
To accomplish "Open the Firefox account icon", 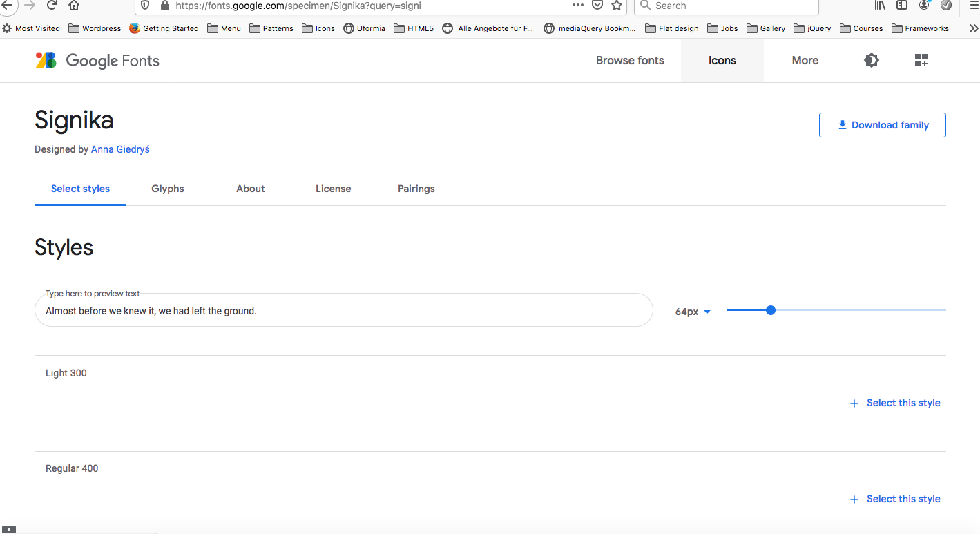I will point(924,6).
